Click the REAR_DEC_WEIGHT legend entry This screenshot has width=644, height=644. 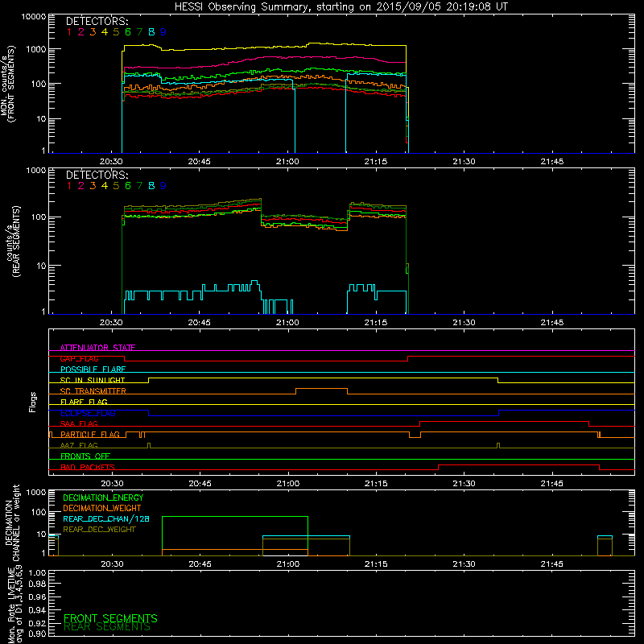tap(99, 530)
